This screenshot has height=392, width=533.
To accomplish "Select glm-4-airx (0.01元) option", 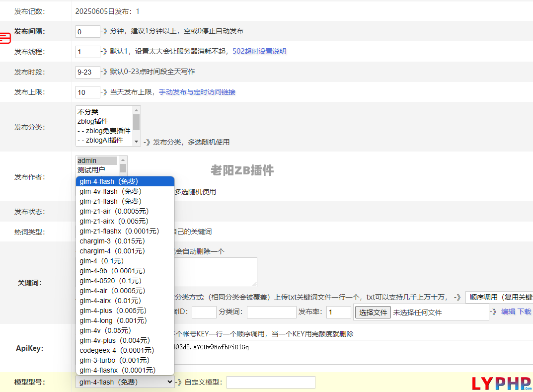I will click(125, 301).
